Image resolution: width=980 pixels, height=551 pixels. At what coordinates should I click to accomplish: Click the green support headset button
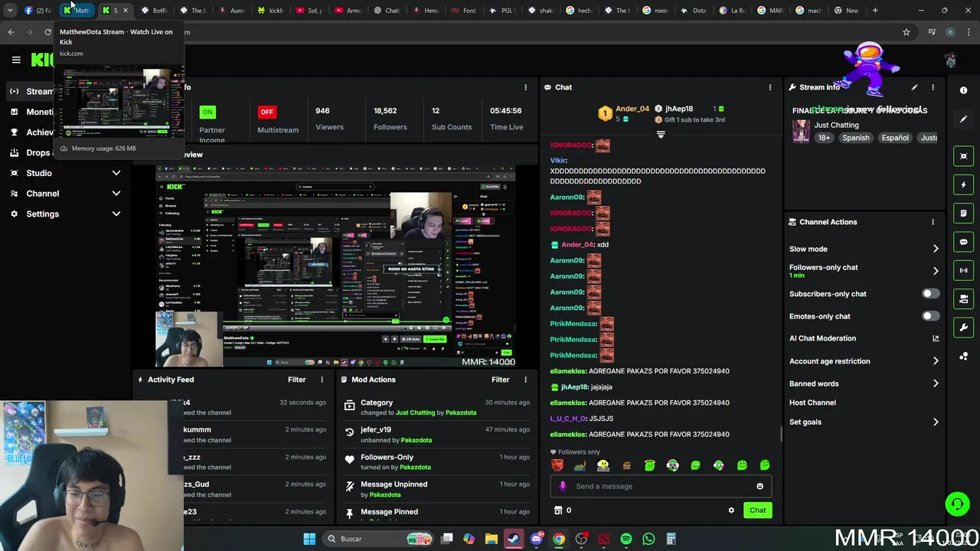[957, 504]
